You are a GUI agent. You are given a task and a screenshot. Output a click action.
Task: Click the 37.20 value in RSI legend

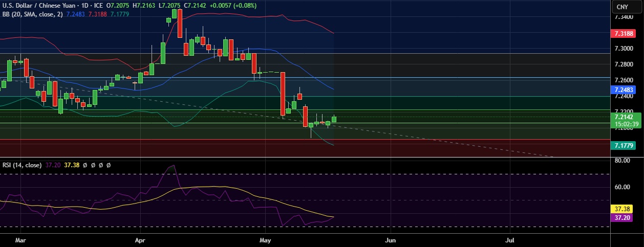click(53, 165)
